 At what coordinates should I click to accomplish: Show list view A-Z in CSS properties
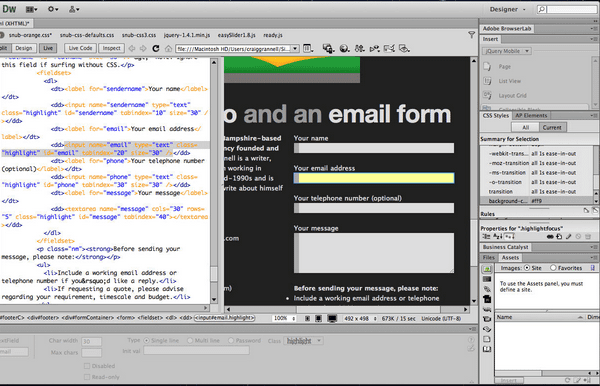click(x=497, y=236)
